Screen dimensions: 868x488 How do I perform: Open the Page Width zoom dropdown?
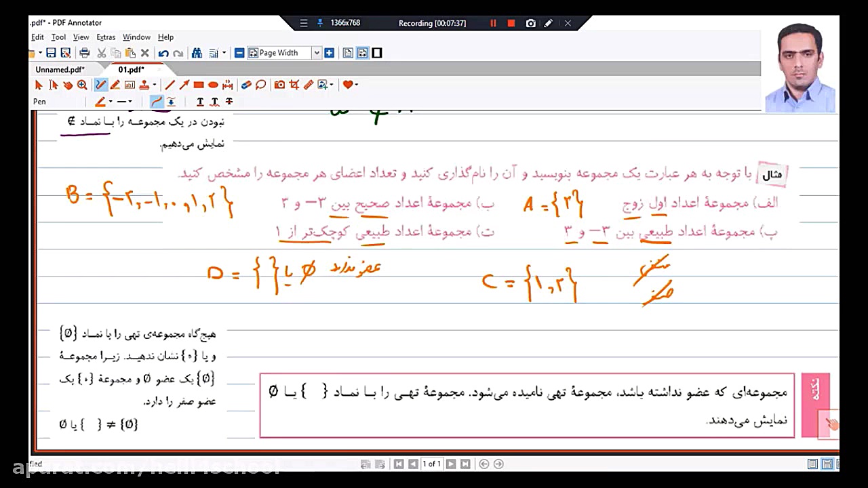[x=316, y=53]
